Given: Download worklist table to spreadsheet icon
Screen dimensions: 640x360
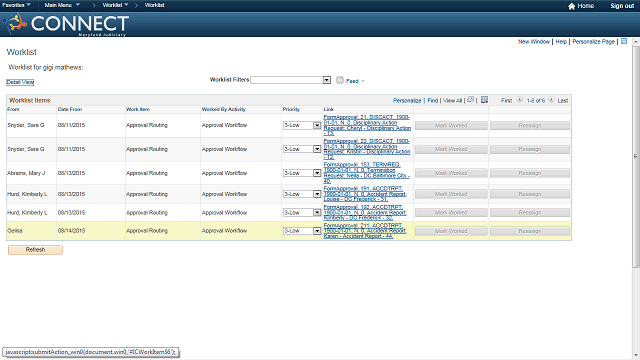Looking at the screenshot, I should 484,100.
